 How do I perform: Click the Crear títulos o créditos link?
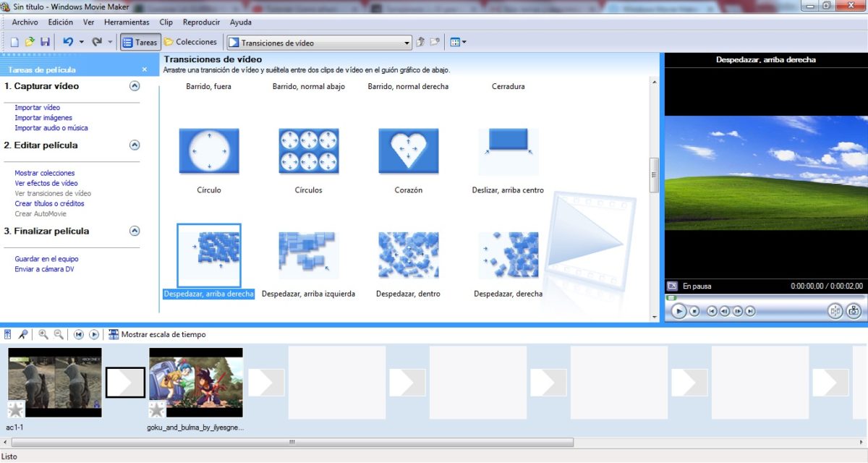tap(49, 204)
